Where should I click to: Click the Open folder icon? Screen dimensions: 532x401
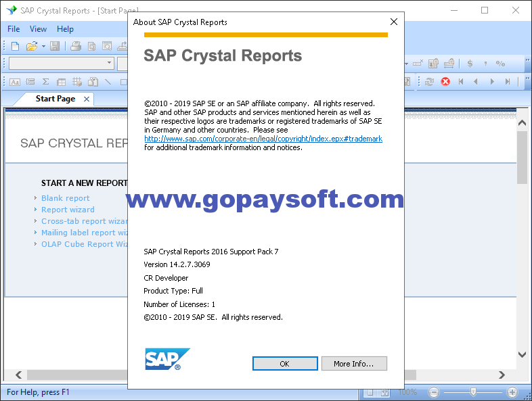[32, 46]
